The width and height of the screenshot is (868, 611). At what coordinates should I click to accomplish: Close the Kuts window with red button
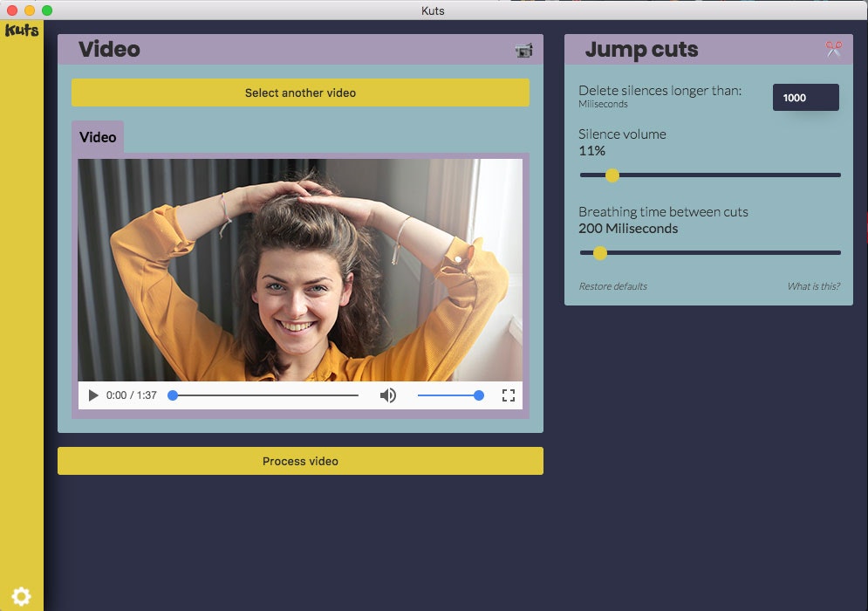point(11,10)
